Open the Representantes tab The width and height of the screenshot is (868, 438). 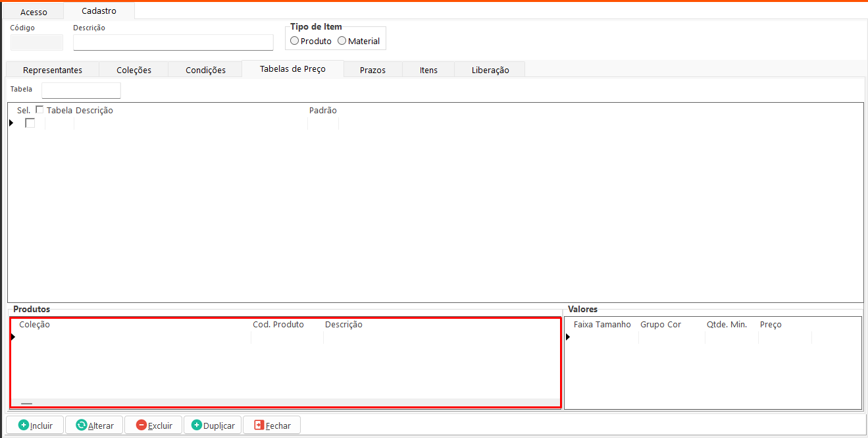(53, 70)
